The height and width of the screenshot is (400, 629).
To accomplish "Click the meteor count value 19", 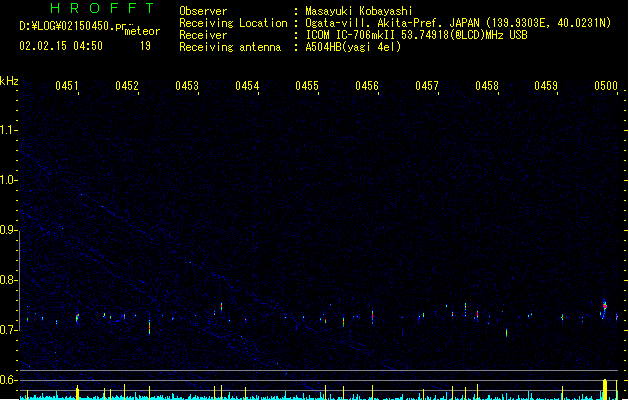I will click(145, 46).
